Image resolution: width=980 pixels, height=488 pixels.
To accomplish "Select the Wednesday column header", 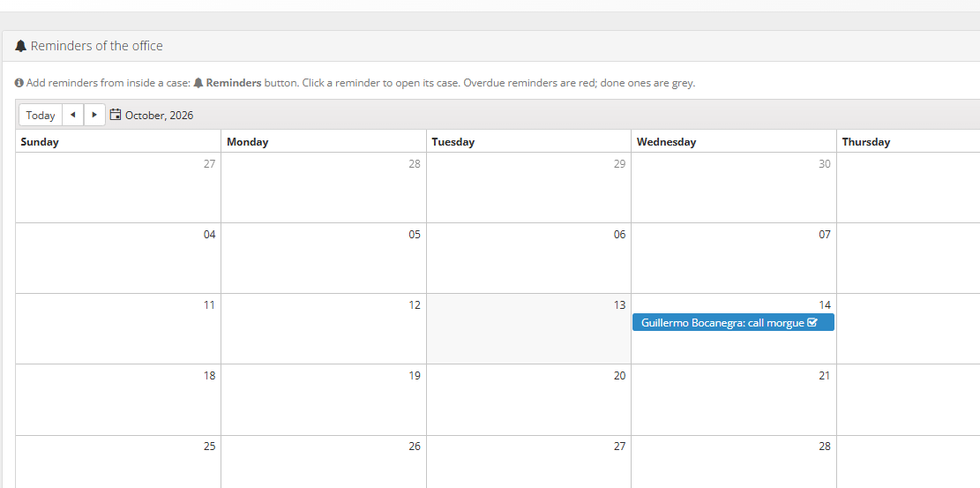I will coord(734,141).
